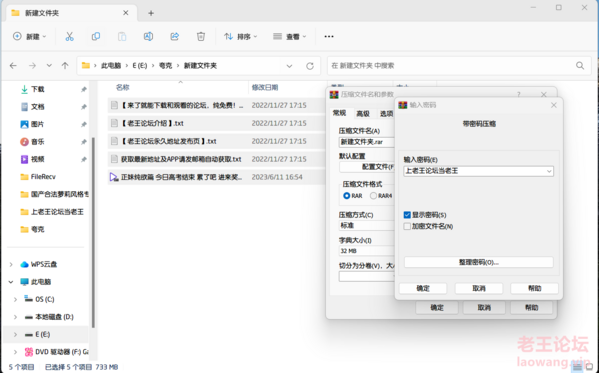Add a new tab with plus button
The image size is (599, 373).
(151, 13)
